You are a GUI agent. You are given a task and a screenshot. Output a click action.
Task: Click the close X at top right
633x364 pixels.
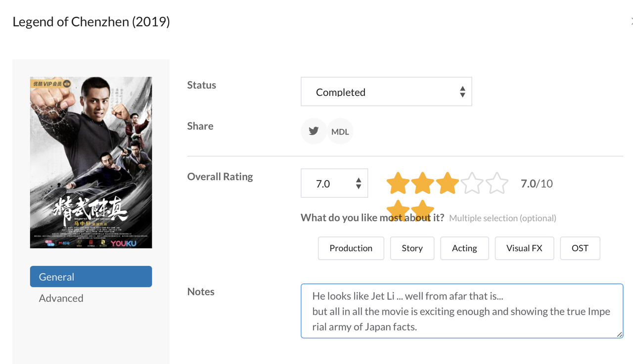point(631,22)
